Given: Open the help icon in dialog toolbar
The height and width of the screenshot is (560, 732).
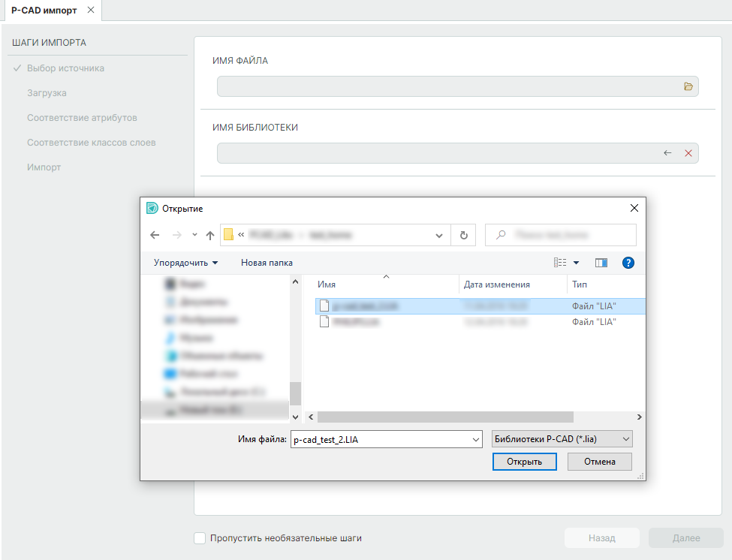Looking at the screenshot, I should pos(628,263).
